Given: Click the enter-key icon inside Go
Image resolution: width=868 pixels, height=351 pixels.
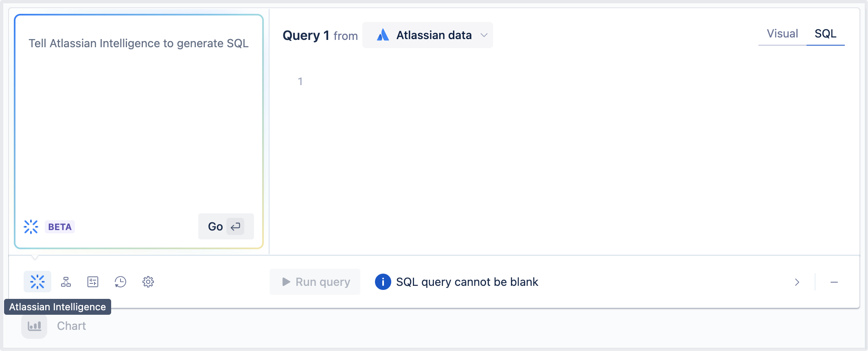Looking at the screenshot, I should [235, 226].
